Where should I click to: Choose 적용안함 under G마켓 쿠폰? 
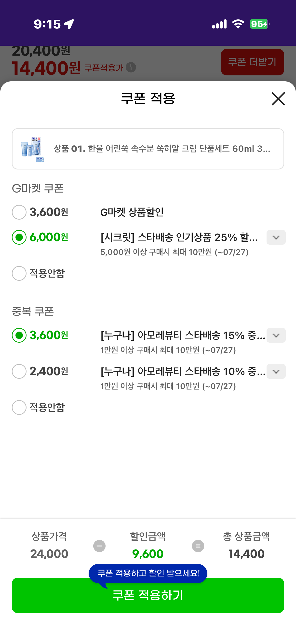[19, 273]
